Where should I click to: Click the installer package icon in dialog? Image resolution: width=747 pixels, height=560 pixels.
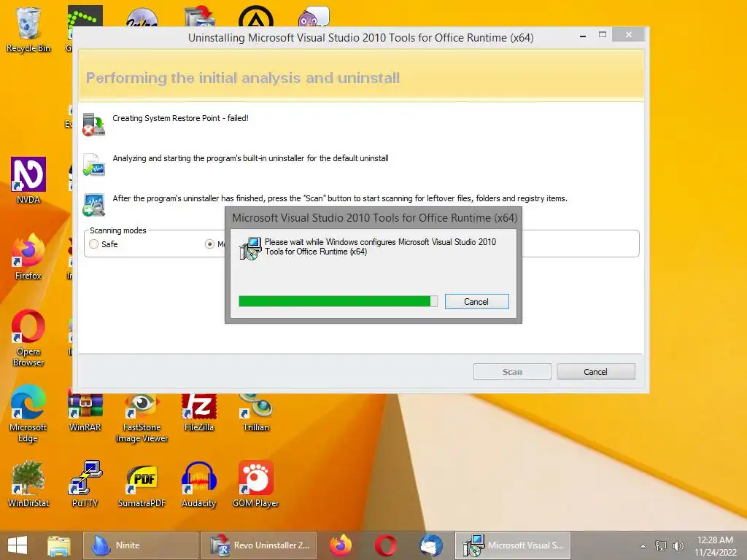(250, 248)
